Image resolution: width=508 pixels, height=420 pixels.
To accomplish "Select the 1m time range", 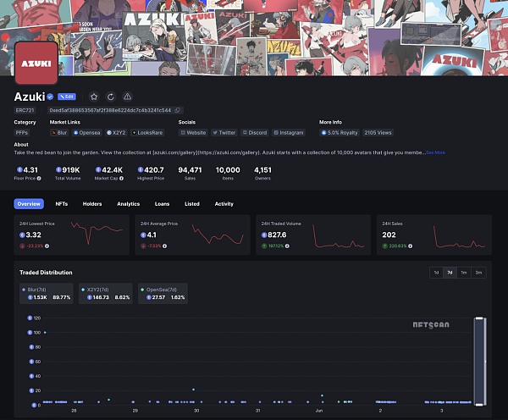I will [463, 273].
